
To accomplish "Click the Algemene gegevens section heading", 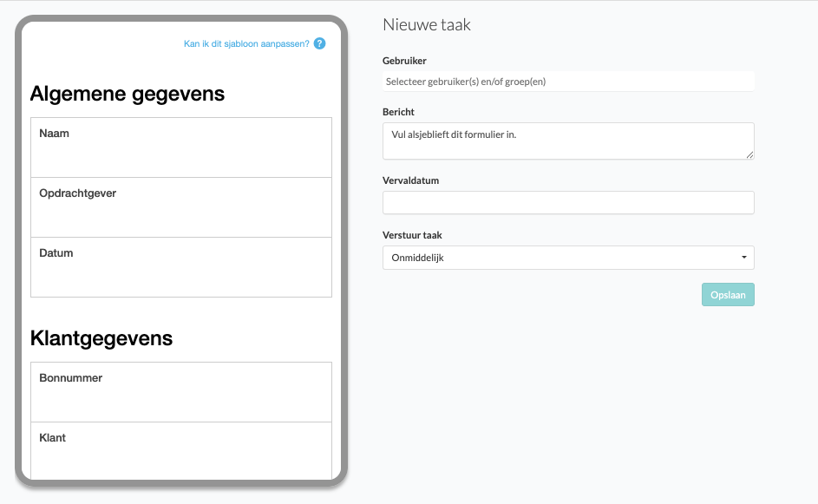I will coord(128,94).
